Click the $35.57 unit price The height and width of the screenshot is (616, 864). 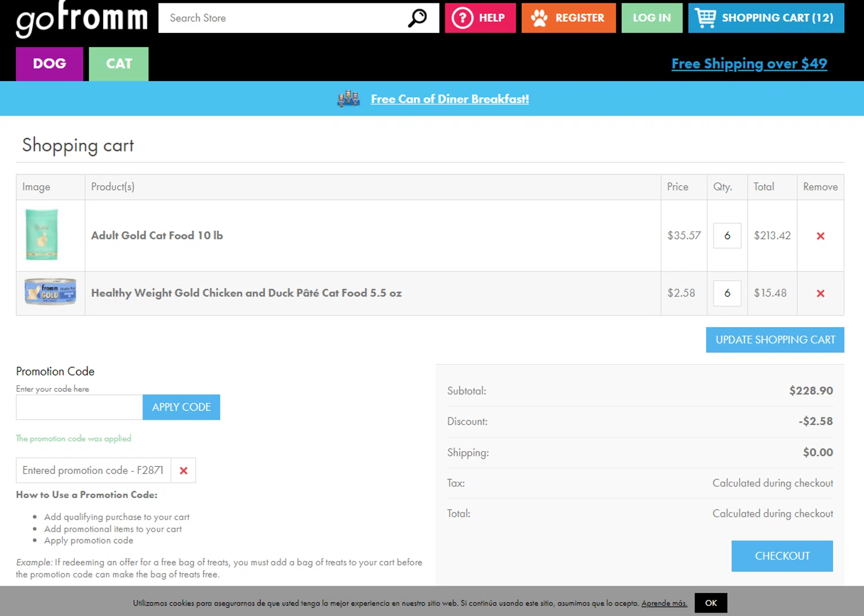tap(684, 235)
